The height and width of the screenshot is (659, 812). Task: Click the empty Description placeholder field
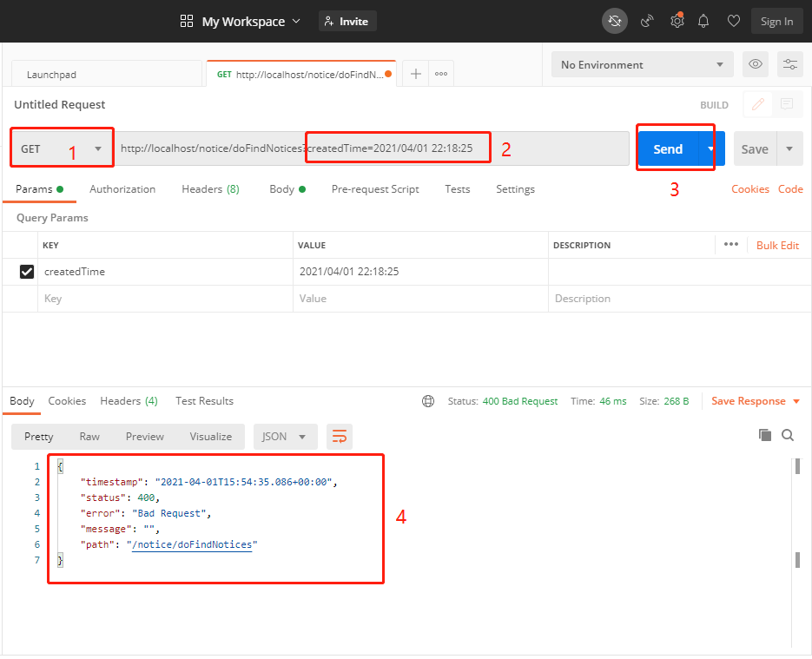click(x=679, y=299)
